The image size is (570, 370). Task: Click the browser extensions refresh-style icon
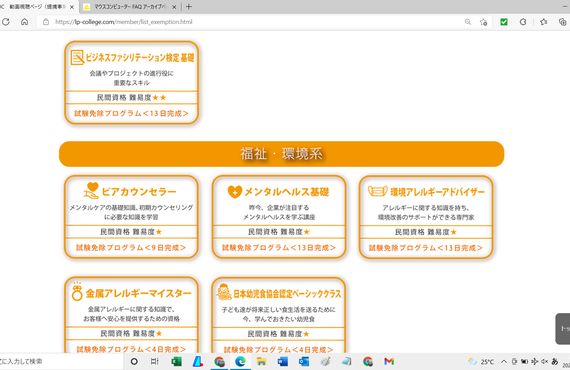[523, 22]
